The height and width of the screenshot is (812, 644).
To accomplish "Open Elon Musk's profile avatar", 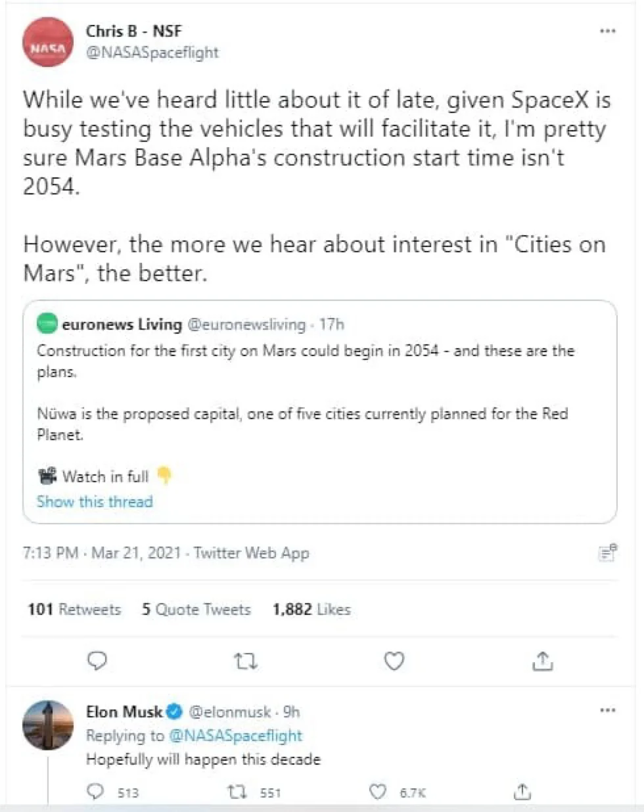I will click(x=48, y=725).
